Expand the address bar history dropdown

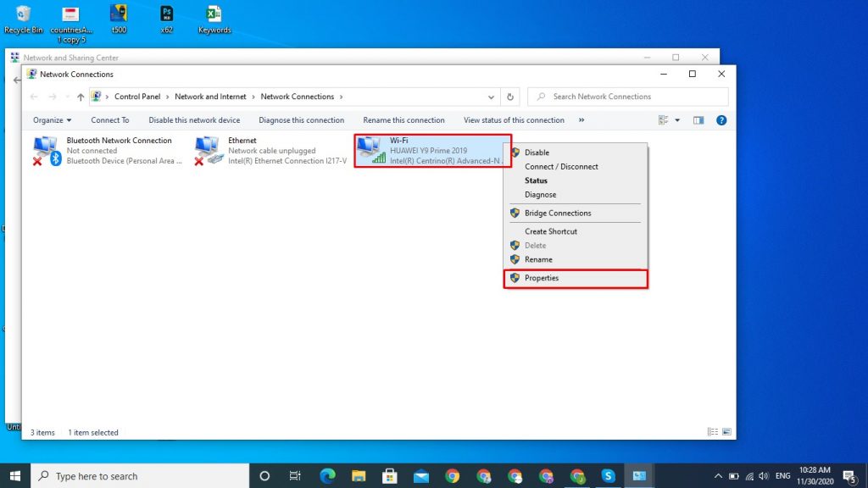[492, 97]
